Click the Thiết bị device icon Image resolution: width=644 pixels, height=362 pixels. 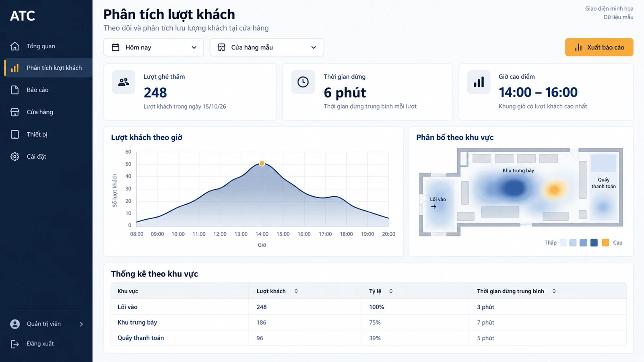click(15, 134)
